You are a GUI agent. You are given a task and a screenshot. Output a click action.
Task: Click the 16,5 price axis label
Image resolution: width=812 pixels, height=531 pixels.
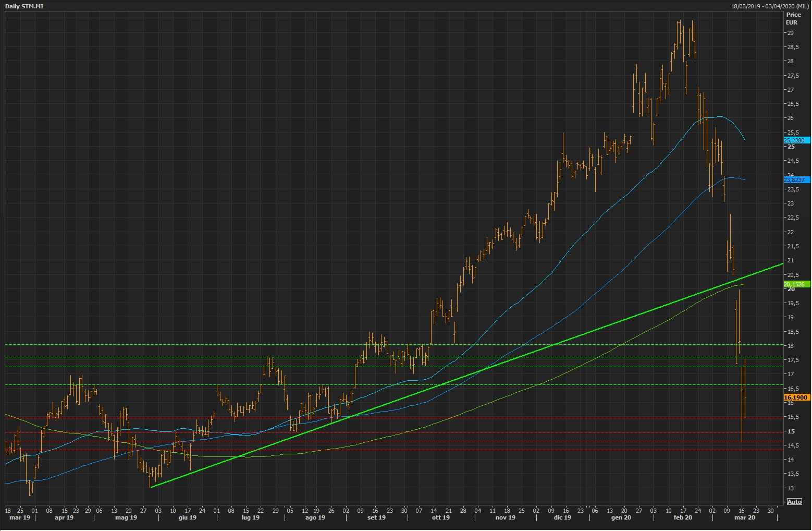pos(793,389)
